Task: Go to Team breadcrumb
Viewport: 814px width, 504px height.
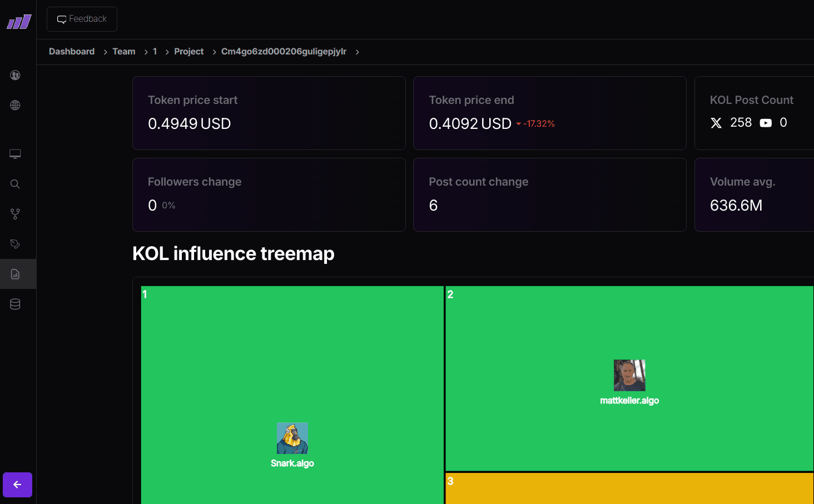Action: [124, 51]
